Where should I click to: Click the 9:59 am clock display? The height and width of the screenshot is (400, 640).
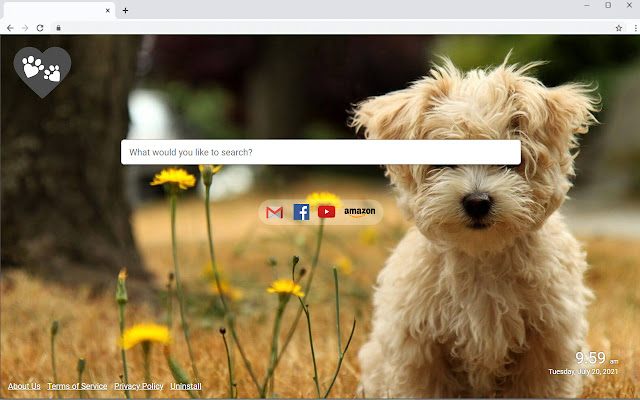[x=596, y=358]
